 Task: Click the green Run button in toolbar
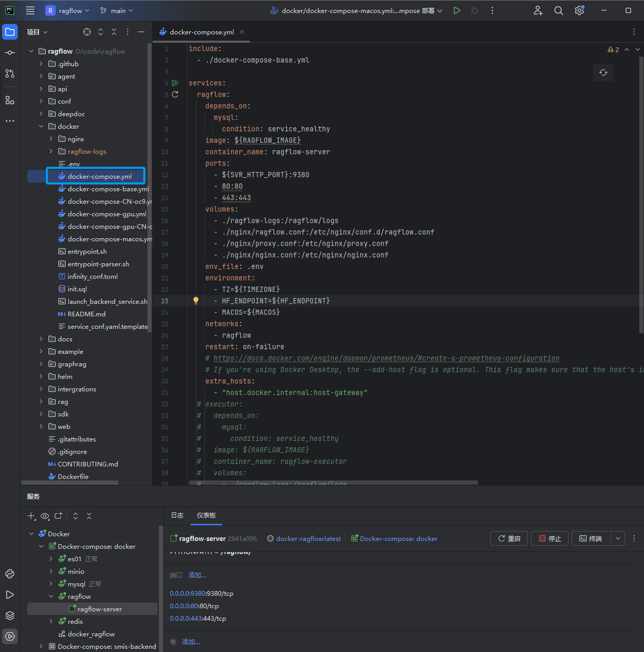click(457, 10)
